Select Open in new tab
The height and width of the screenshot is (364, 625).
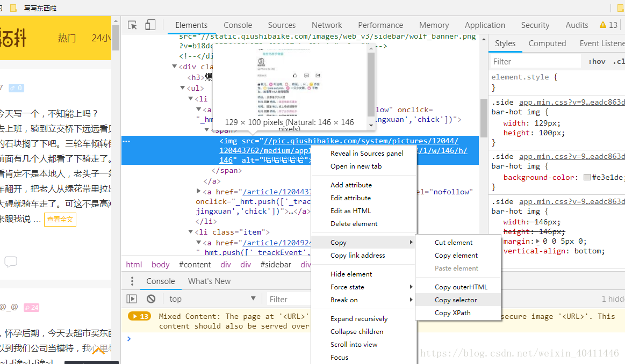click(363, 166)
